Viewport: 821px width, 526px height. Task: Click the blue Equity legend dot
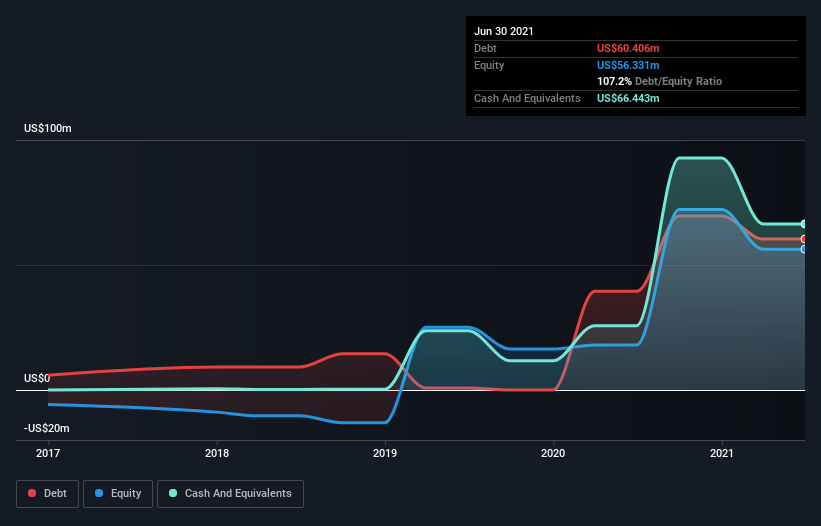99,493
